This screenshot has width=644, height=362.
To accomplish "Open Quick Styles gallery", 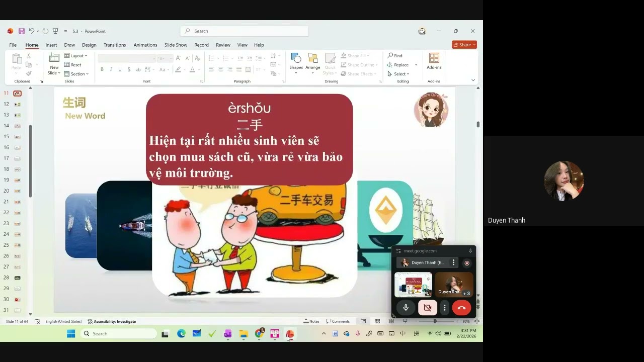I will point(330,64).
